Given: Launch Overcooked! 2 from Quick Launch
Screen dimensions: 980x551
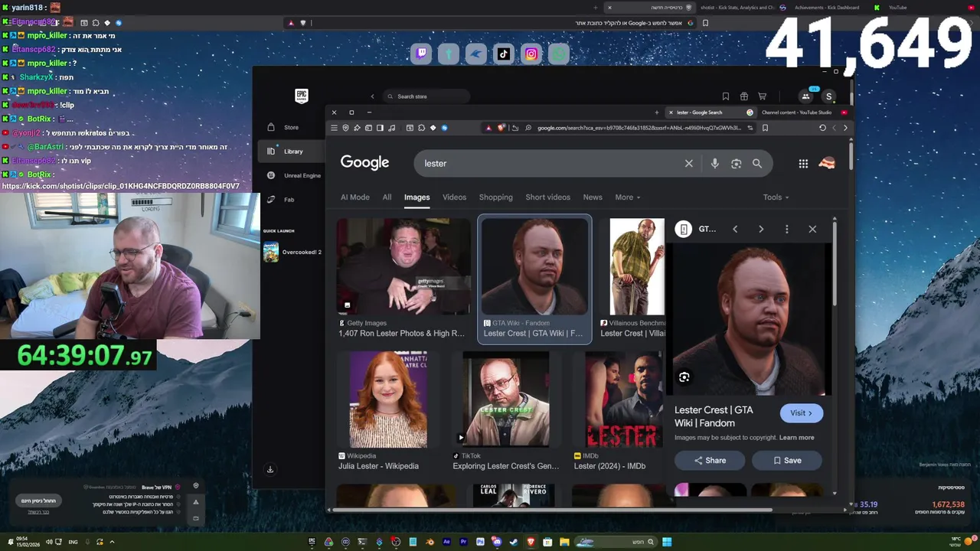Looking at the screenshot, I should click(x=292, y=252).
